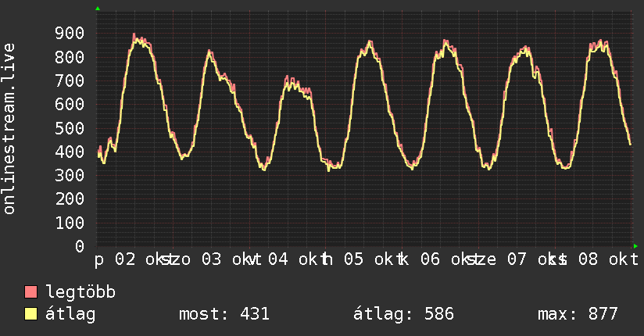Click the 300 y-axis label
Screen dimensions: 644x336
70,175
